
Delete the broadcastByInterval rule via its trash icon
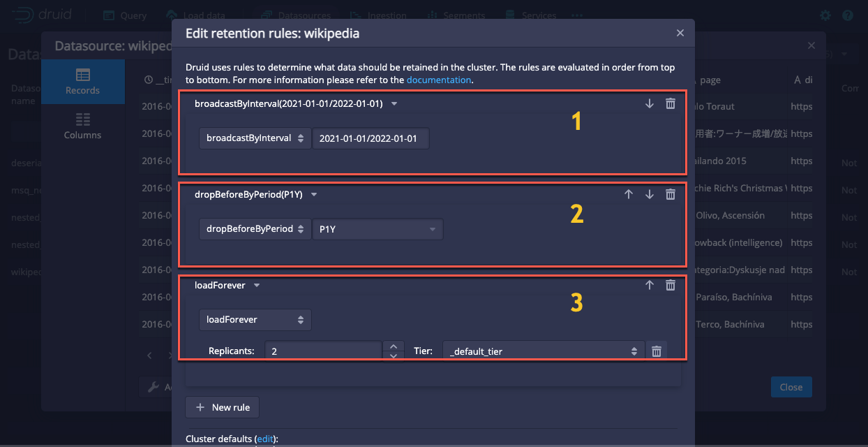(x=670, y=103)
